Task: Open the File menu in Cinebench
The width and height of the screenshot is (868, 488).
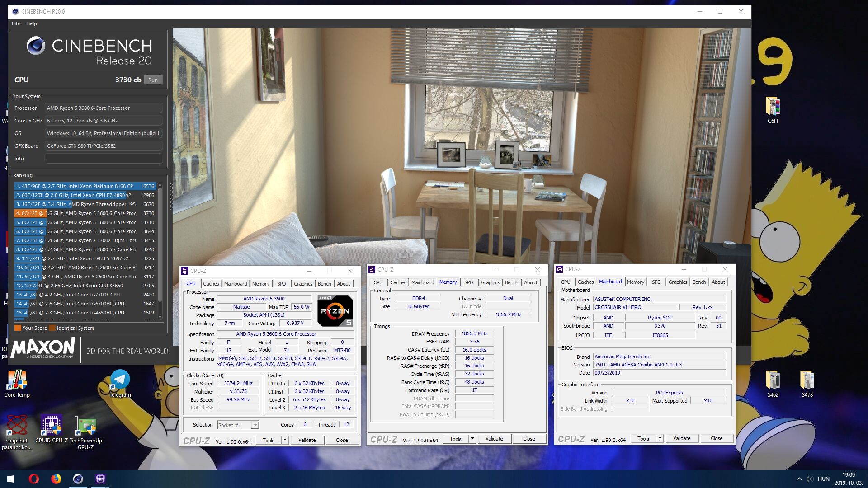Action: pos(16,23)
